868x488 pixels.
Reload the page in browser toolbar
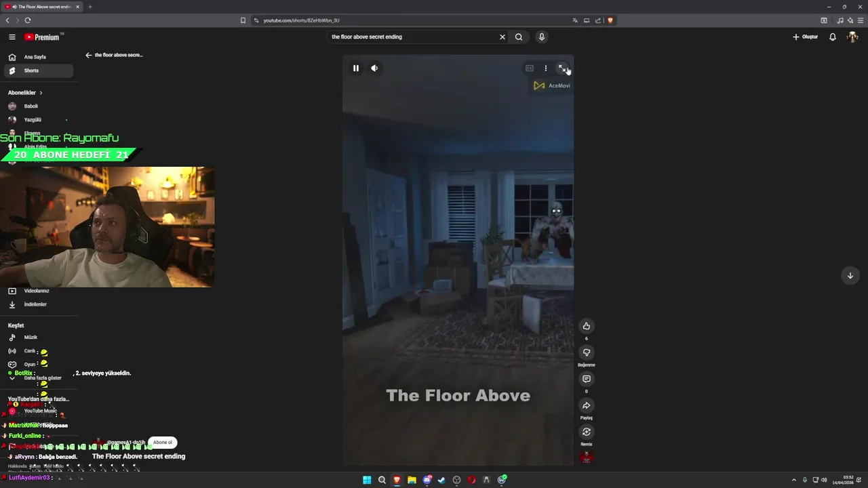pos(28,20)
